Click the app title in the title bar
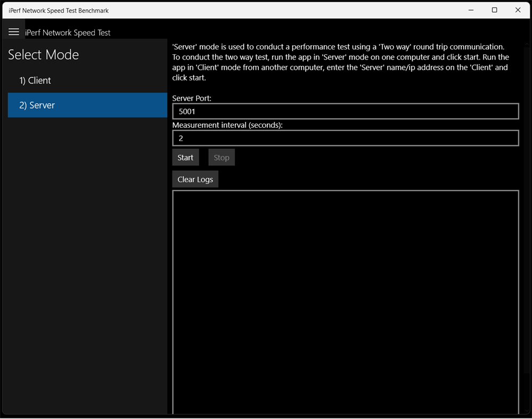This screenshot has width=532, height=419. coord(59,10)
